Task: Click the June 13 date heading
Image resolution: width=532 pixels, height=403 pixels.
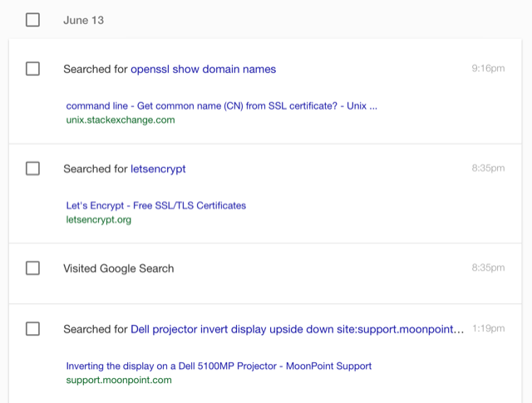Action: point(83,20)
